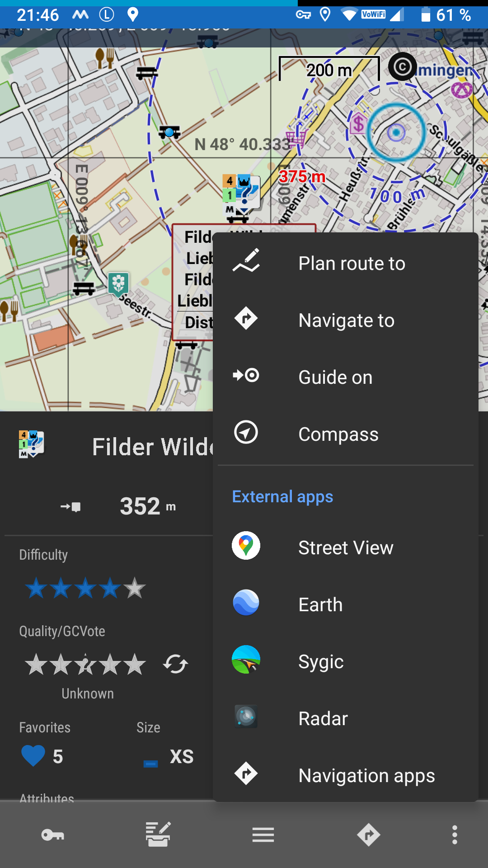Image resolution: width=488 pixels, height=868 pixels.
Task: Open the hamburger list menu in bottom bar
Action: tap(263, 835)
